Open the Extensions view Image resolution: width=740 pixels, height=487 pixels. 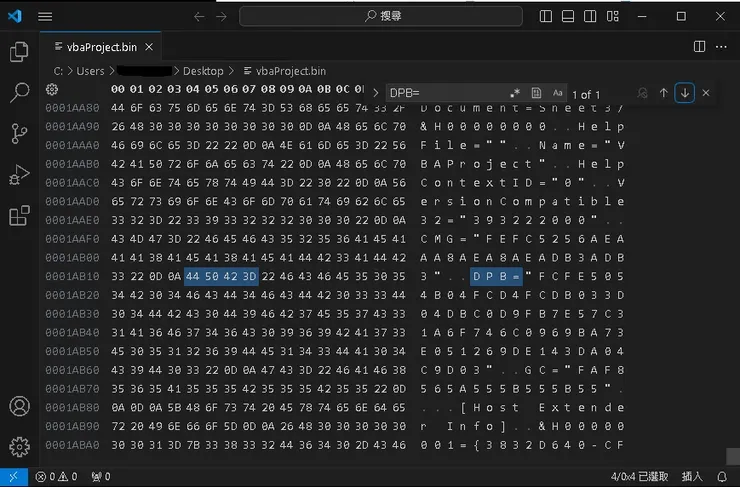point(19,216)
